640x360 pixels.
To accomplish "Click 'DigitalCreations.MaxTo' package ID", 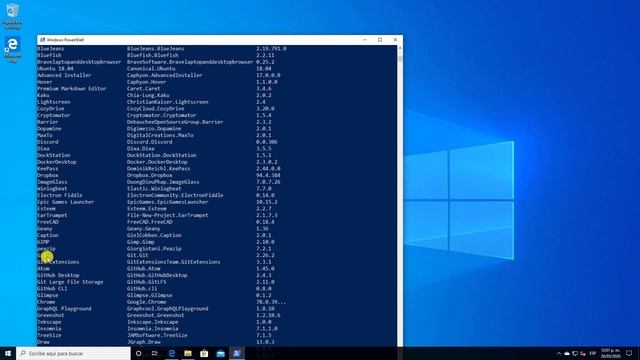I will 160,135.
